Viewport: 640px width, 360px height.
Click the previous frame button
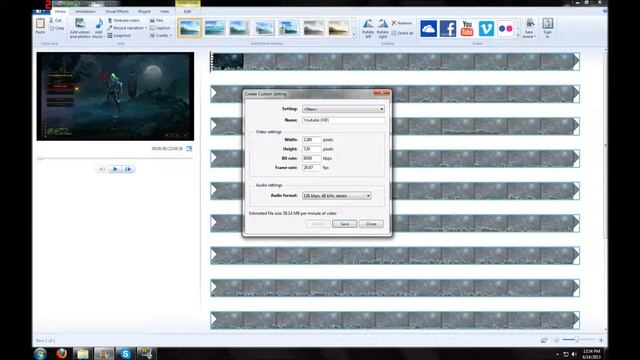click(x=102, y=169)
